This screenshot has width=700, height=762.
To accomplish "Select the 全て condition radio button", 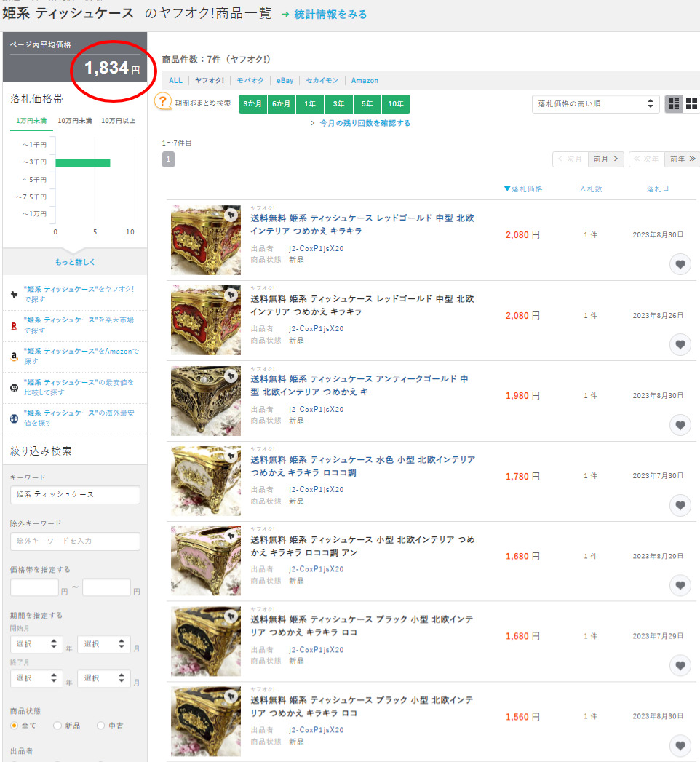I will pyautogui.click(x=15, y=726).
